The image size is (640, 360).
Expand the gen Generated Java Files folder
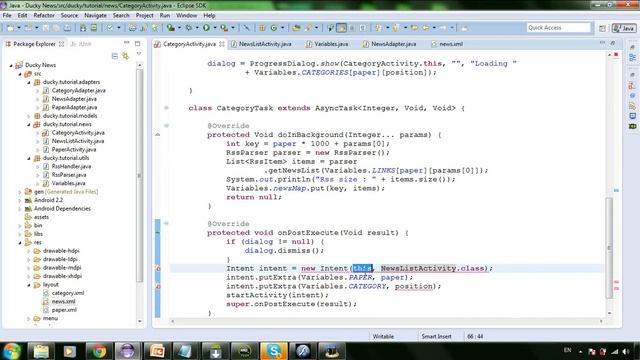pyautogui.click(x=20, y=192)
